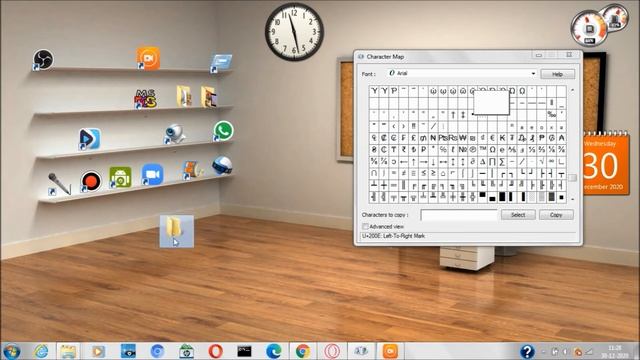Click the analog clock desktop gadget

click(294, 32)
